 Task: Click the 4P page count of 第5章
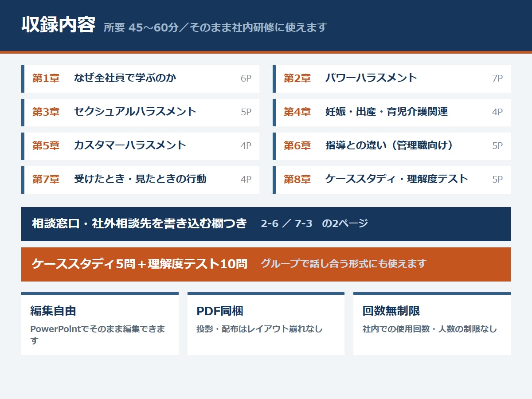point(246,146)
